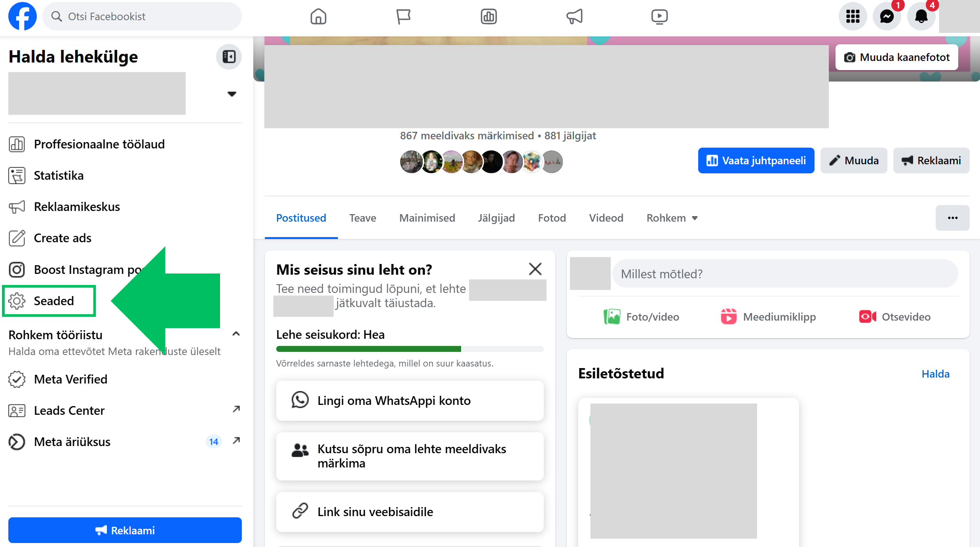
Task: Click Vaata juhtpaneeli button
Action: 756,160
